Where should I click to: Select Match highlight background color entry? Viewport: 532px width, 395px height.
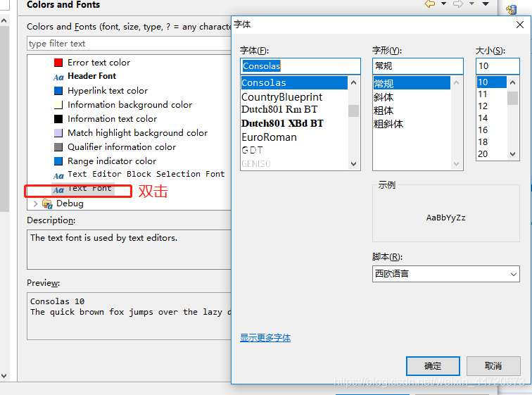click(137, 132)
